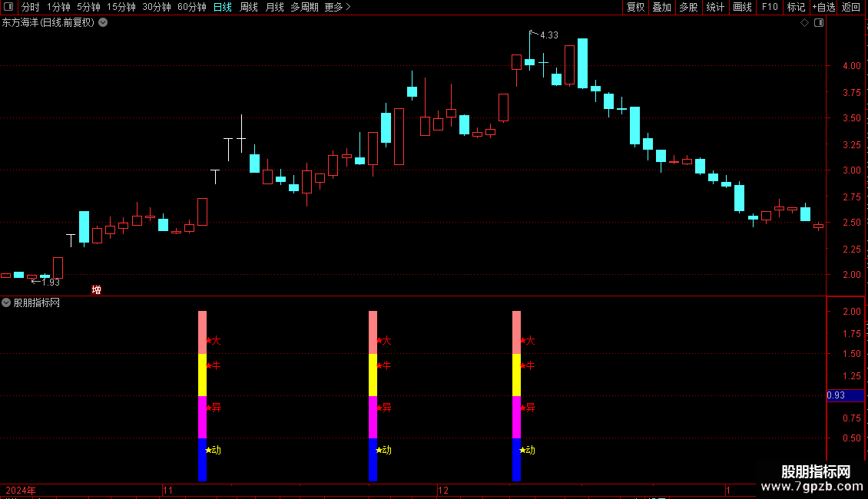
Task: Switch to 周线 weekly chart
Action: [x=249, y=7]
